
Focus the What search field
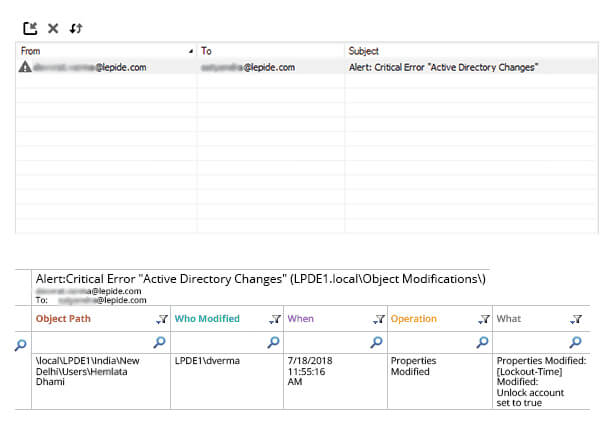(x=541, y=343)
